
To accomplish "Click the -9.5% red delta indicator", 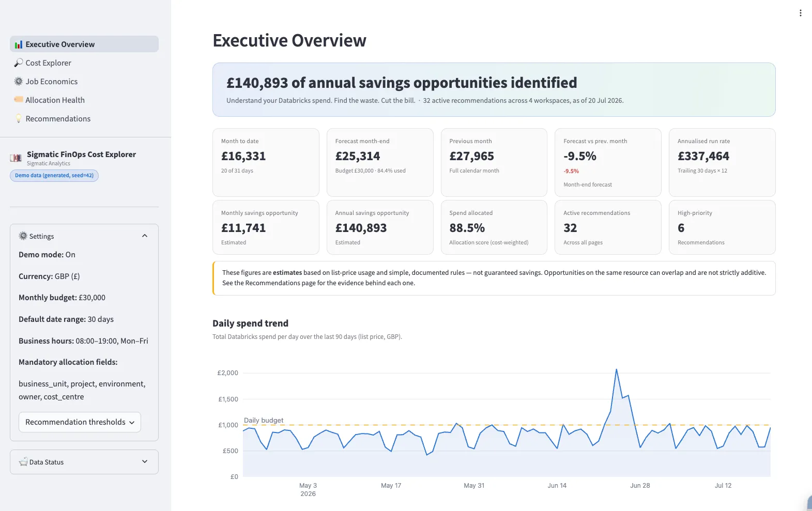I will [x=571, y=171].
